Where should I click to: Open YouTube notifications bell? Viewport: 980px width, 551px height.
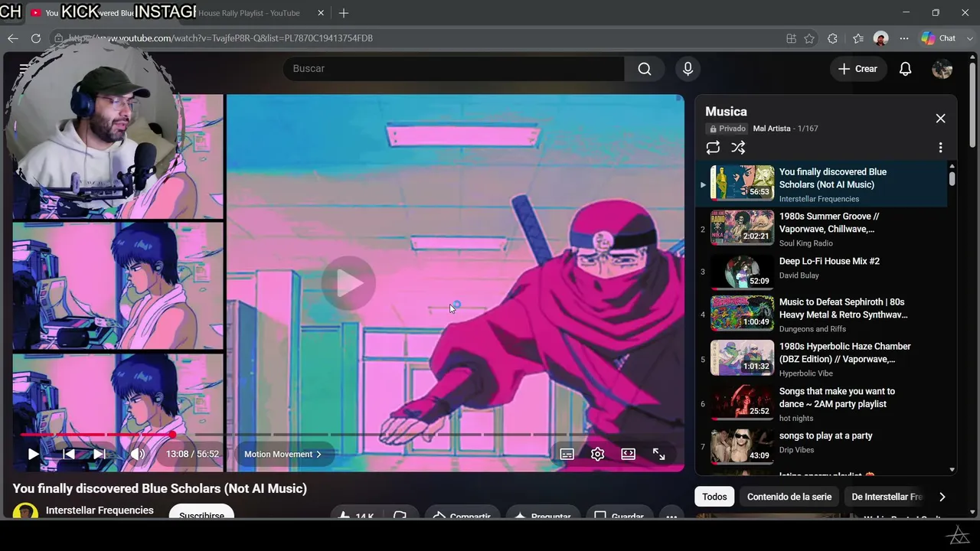pos(905,69)
